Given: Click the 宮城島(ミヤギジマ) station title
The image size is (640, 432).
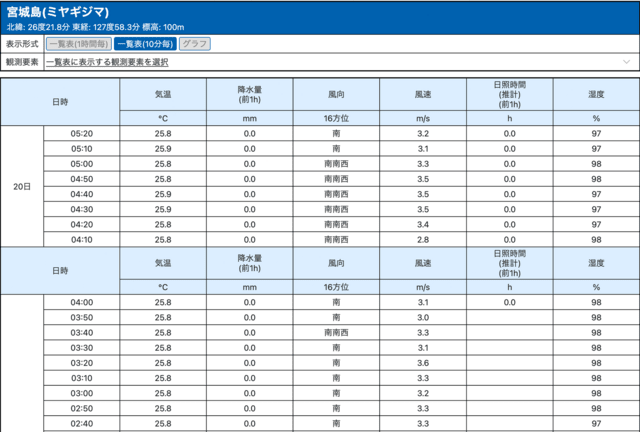Looking at the screenshot, I should pyautogui.click(x=58, y=12).
